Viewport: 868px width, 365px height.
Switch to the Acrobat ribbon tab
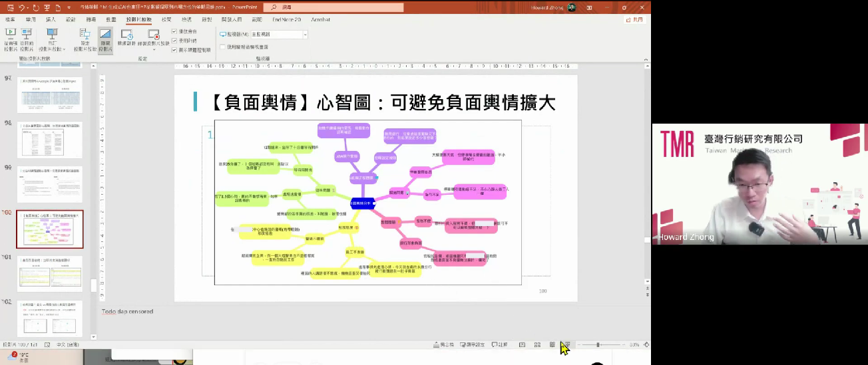[320, 20]
